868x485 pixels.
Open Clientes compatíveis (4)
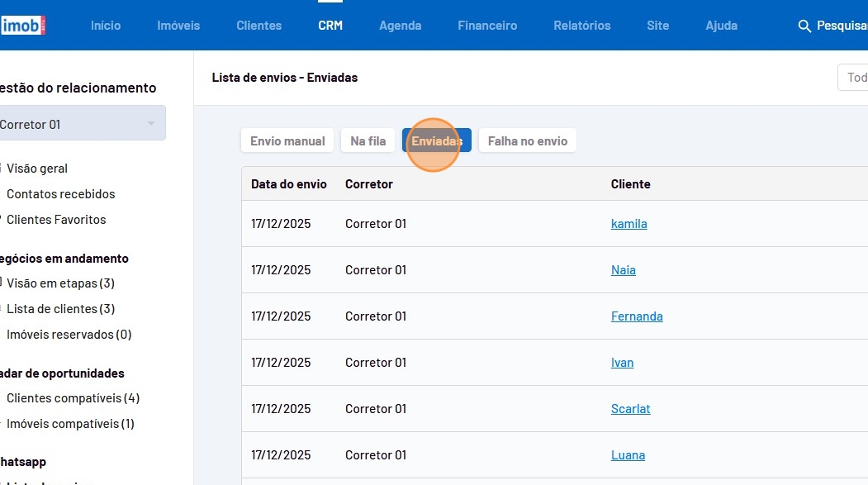(73, 398)
